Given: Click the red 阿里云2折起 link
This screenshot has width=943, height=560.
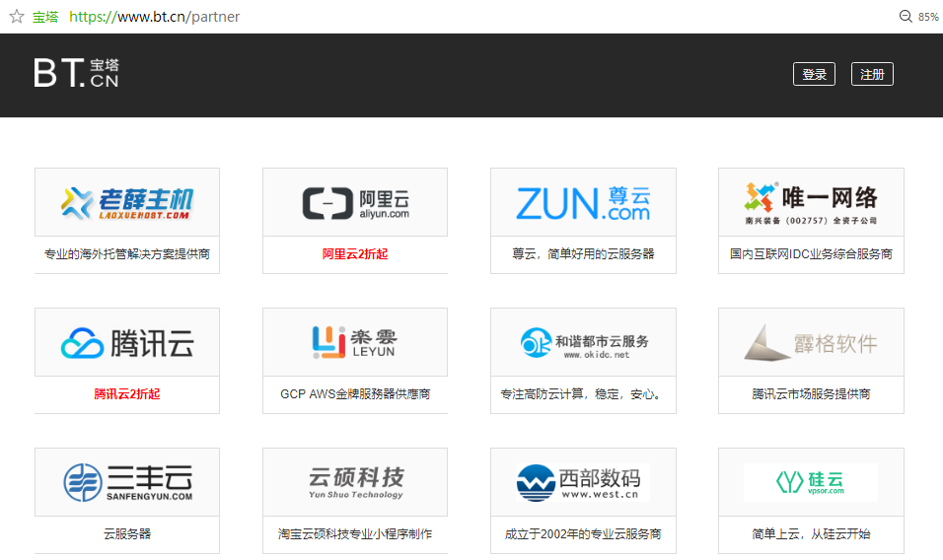Looking at the screenshot, I should click(x=355, y=254).
